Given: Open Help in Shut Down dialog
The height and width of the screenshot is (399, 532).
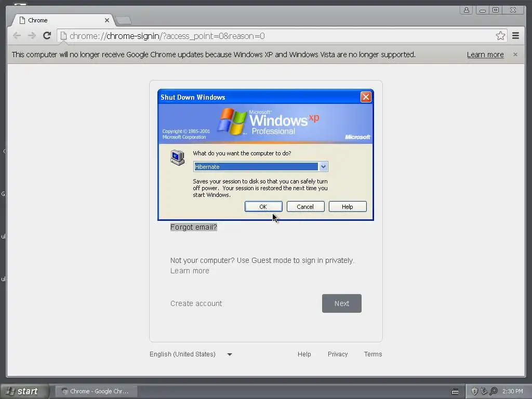Looking at the screenshot, I should pyautogui.click(x=348, y=207).
